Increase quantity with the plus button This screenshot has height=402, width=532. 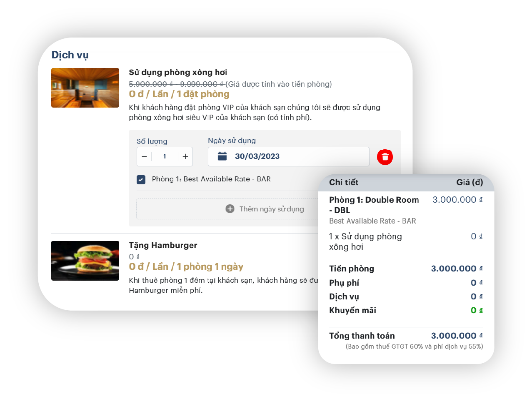(x=185, y=156)
